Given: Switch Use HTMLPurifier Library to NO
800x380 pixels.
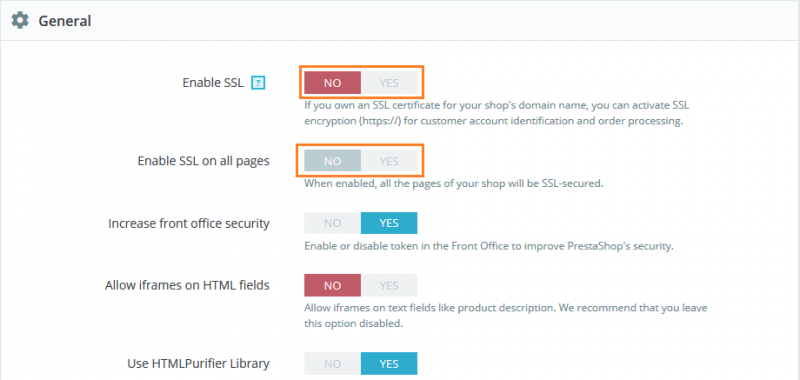Looking at the screenshot, I should [333, 364].
